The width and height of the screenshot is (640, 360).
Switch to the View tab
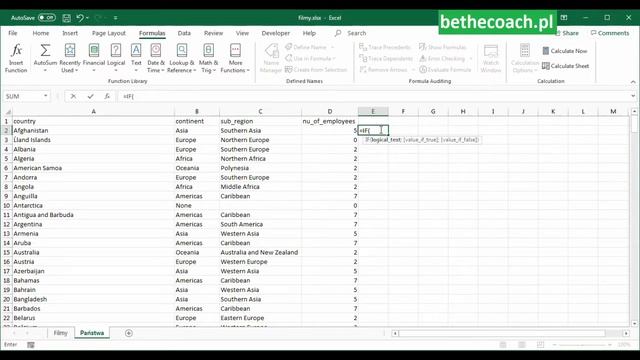(x=242, y=33)
